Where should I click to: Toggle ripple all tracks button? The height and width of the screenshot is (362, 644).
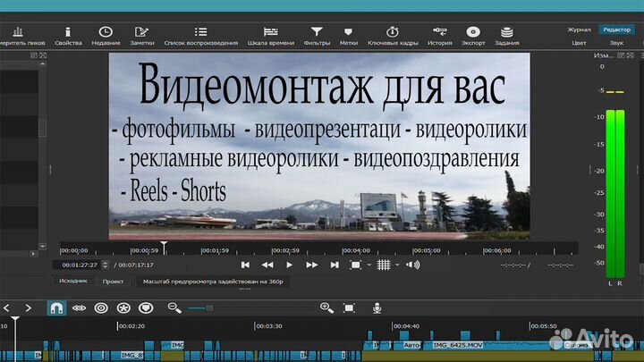tap(123, 307)
